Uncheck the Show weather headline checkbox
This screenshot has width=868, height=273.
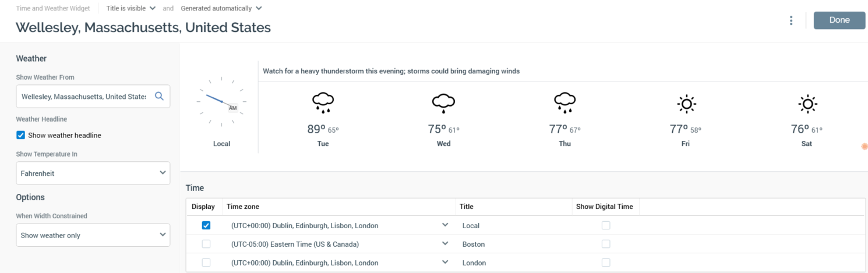(21, 136)
